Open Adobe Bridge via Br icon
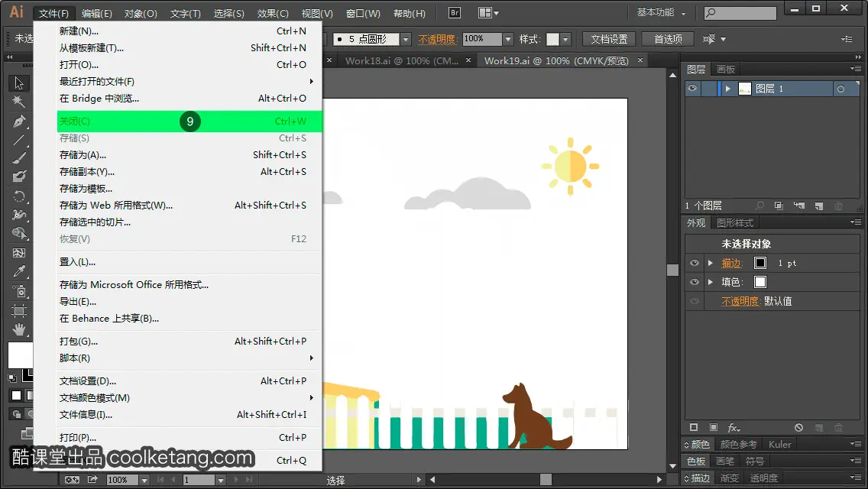The width and height of the screenshot is (868, 489). pos(455,13)
